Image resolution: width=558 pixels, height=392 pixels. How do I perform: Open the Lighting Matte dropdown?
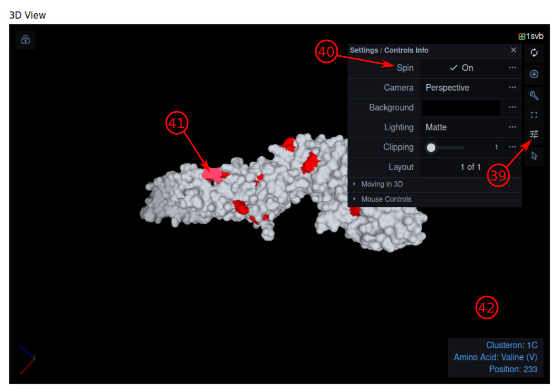point(461,127)
